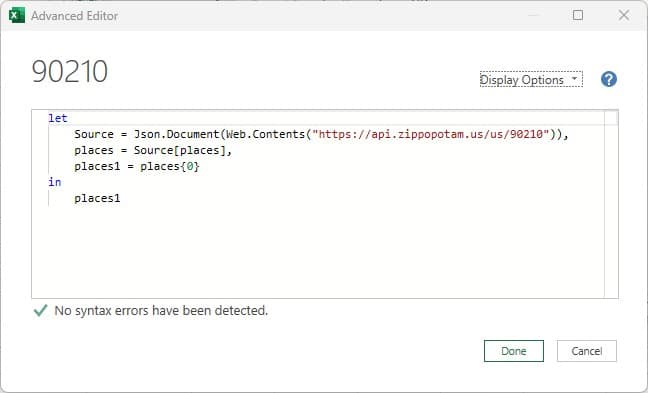
Task: Click the green checkmark status icon
Action: pyautogui.click(x=40, y=310)
